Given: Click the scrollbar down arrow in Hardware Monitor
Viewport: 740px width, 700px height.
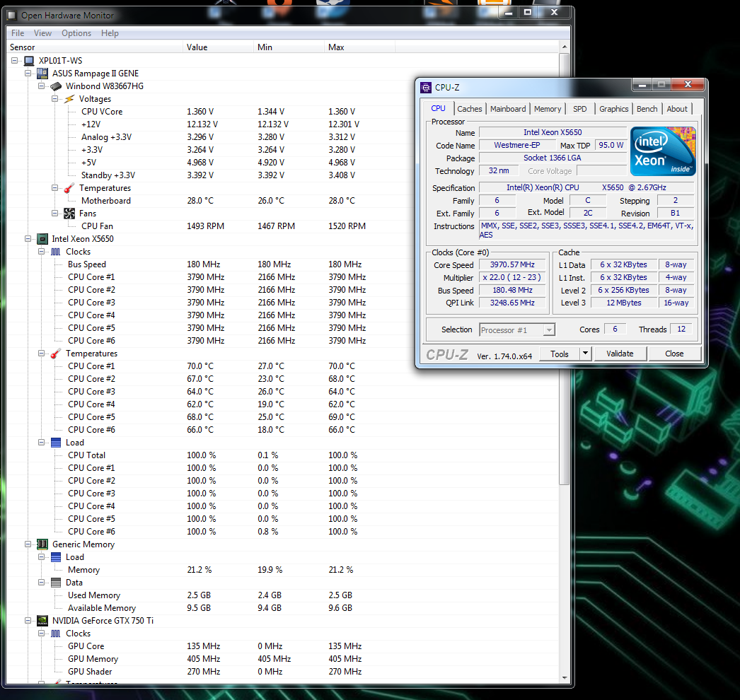Looking at the screenshot, I should pyautogui.click(x=565, y=678).
